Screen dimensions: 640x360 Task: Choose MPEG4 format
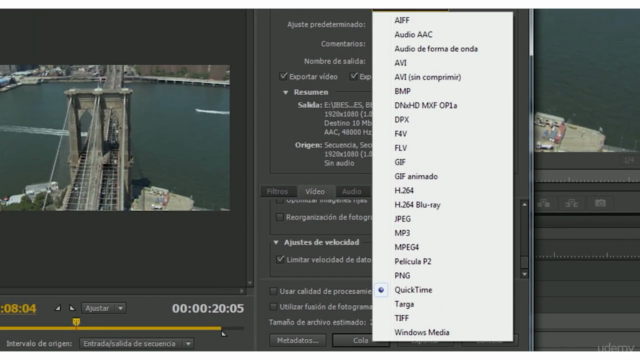406,247
